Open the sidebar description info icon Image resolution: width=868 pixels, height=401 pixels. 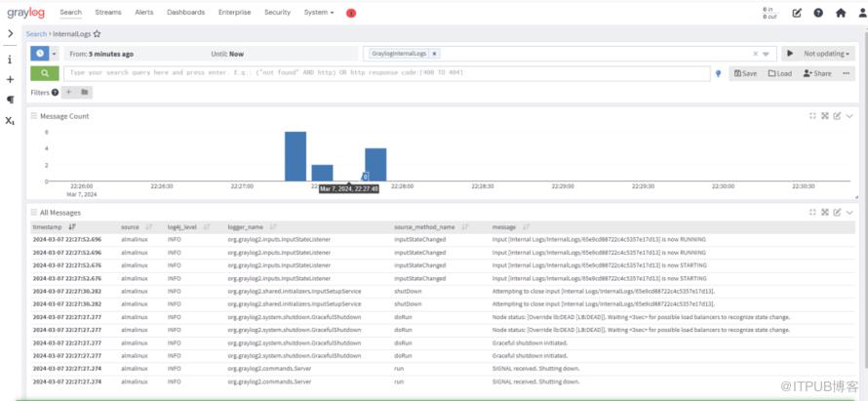click(x=10, y=60)
